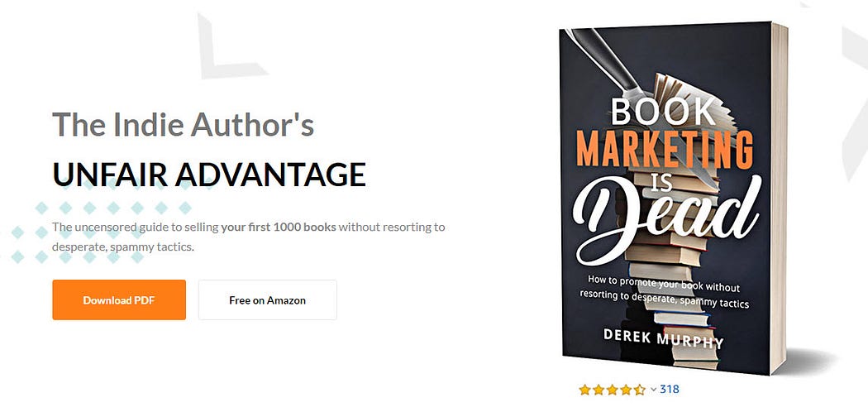This screenshot has height=412, width=868.
Task: Expand the chevron beside the star rating
Action: tap(653, 390)
